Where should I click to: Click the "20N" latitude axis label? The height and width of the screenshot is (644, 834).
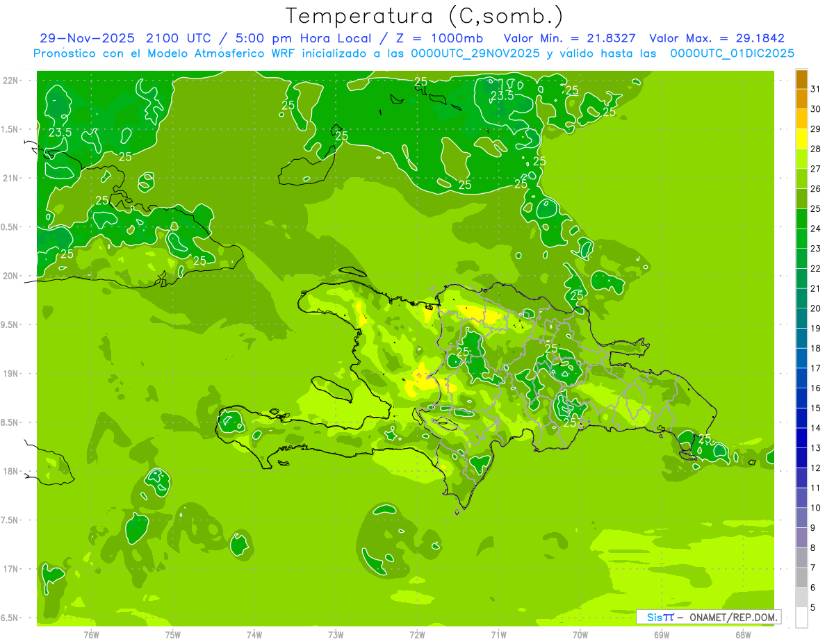[11, 276]
